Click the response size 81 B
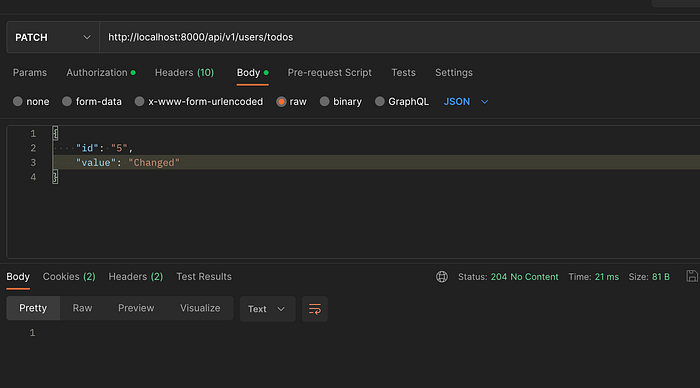The height and width of the screenshot is (388, 700). point(661,277)
